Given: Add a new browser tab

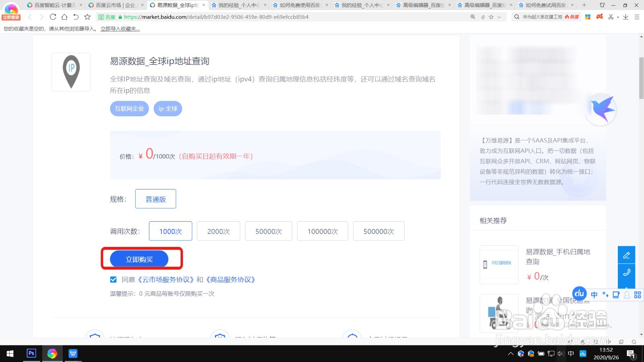Looking at the screenshot, I should click(584, 5).
